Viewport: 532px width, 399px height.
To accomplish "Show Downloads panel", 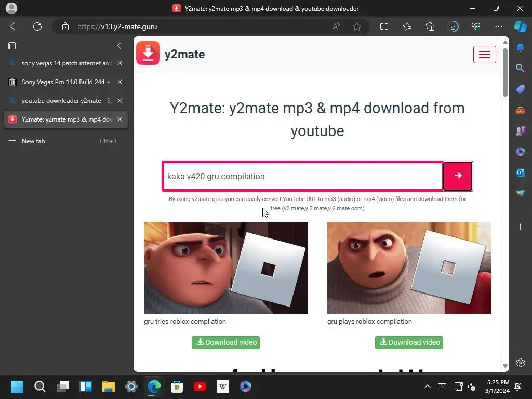I will pos(453,26).
